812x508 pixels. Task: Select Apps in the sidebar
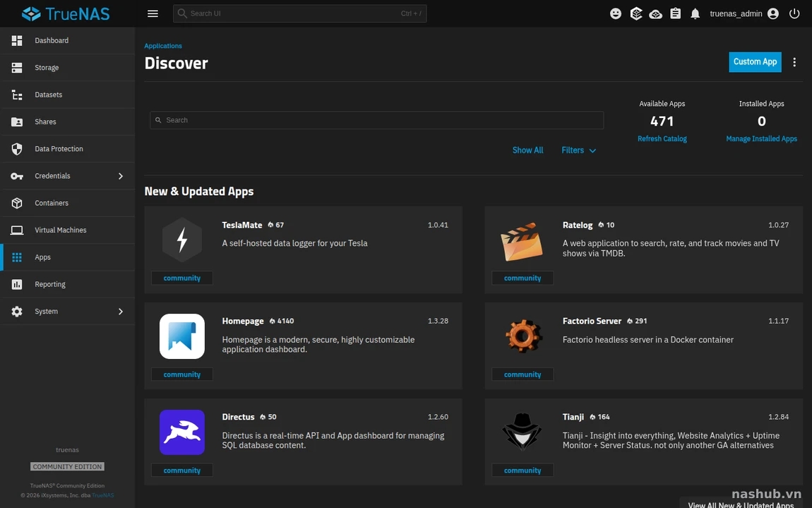[67, 257]
